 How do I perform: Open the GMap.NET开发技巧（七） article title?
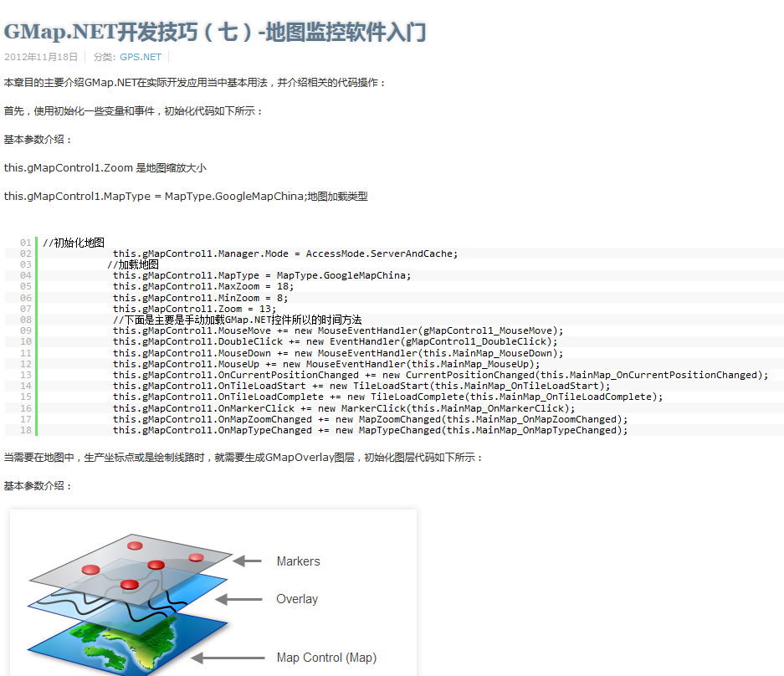pos(215,32)
